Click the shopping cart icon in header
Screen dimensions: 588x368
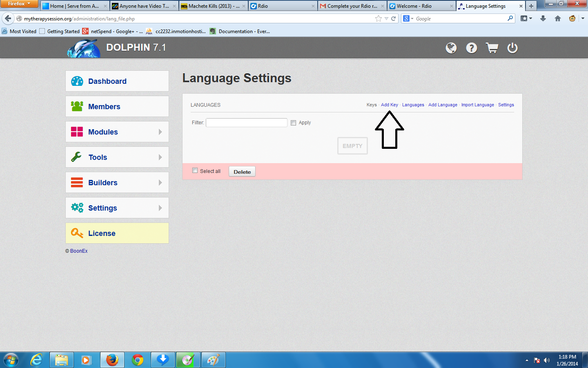tap(492, 48)
